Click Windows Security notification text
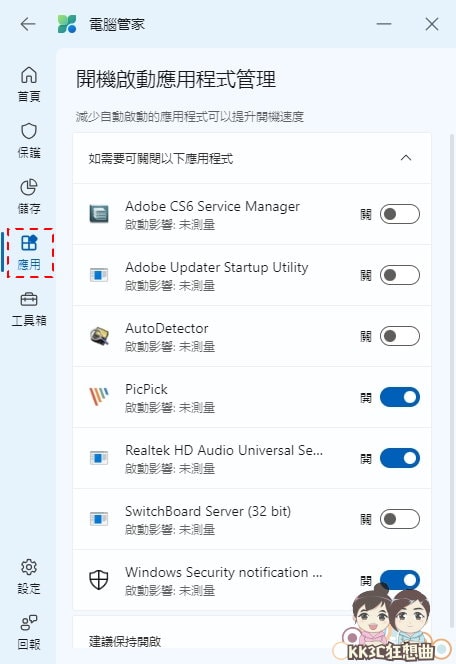The image size is (456, 664). [224, 572]
